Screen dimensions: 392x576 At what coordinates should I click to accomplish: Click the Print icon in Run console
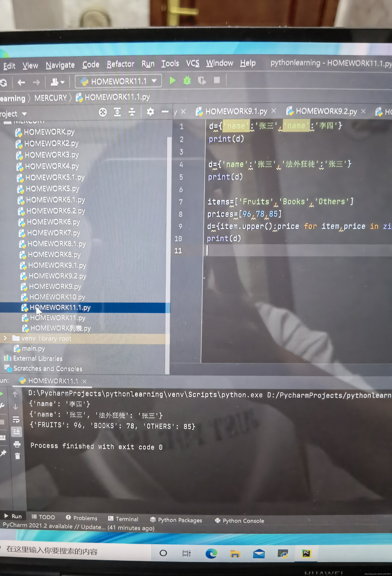[x=17, y=444]
